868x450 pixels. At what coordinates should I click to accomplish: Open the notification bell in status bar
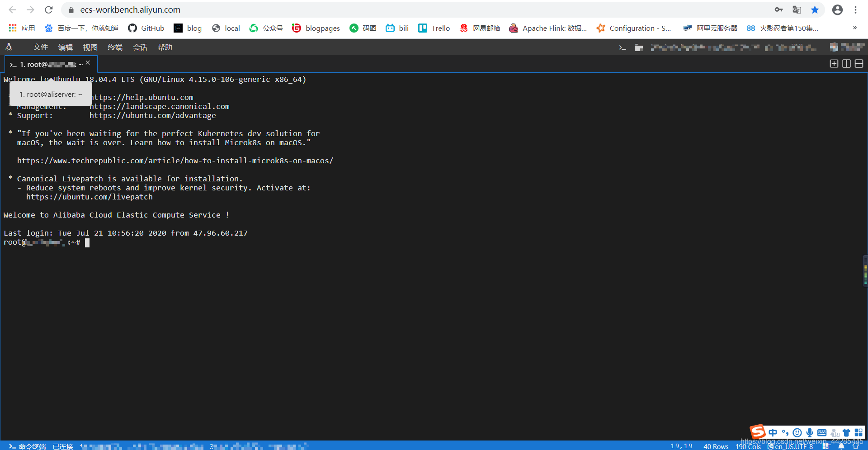coord(841,446)
